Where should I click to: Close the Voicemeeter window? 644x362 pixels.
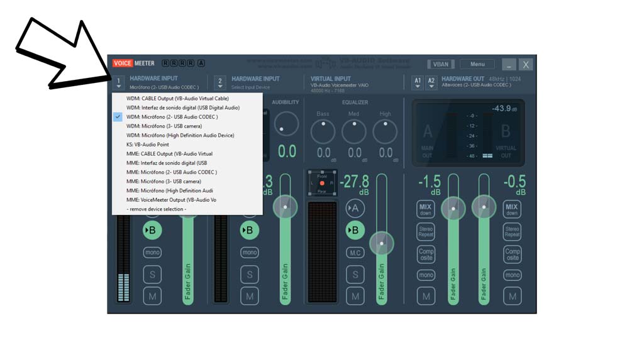tap(526, 65)
